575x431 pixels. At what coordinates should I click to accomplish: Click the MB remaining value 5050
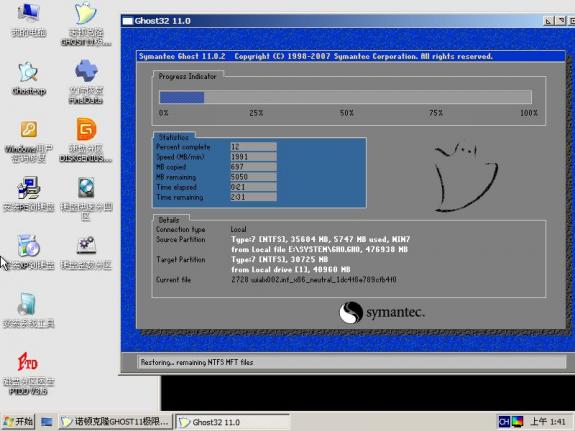click(x=253, y=177)
